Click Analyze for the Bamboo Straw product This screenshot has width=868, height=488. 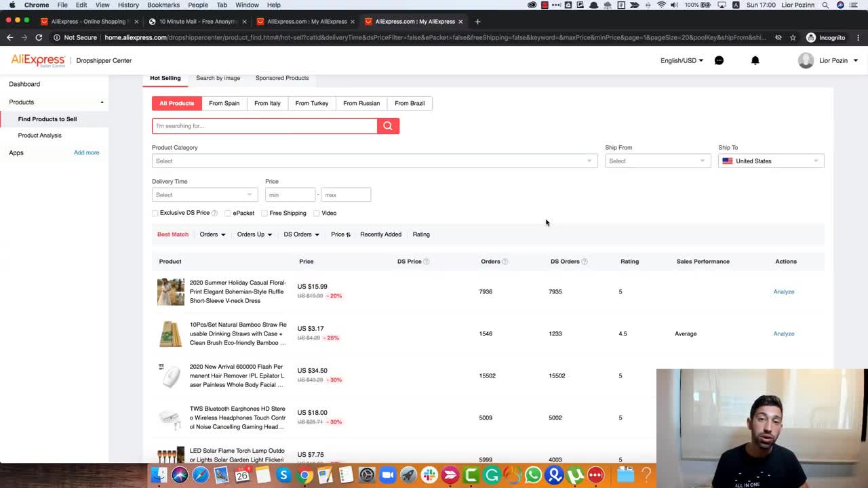(783, 333)
